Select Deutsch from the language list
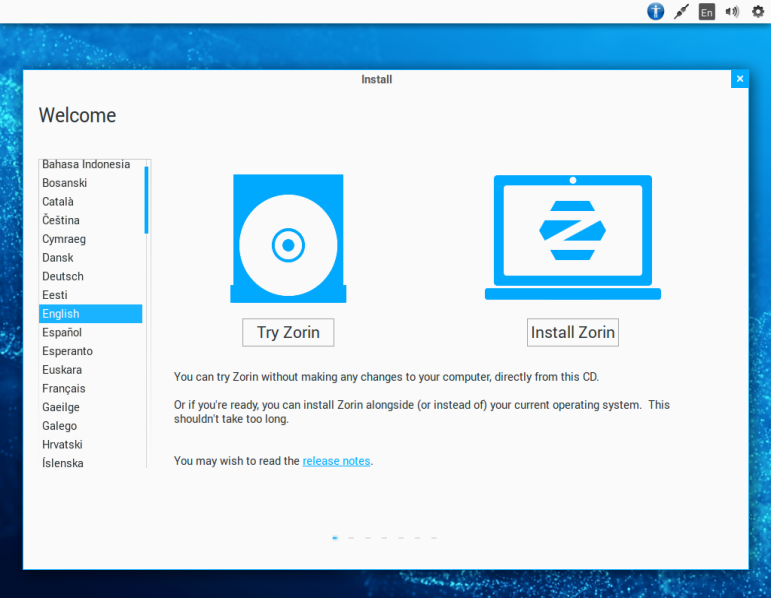 (x=63, y=276)
